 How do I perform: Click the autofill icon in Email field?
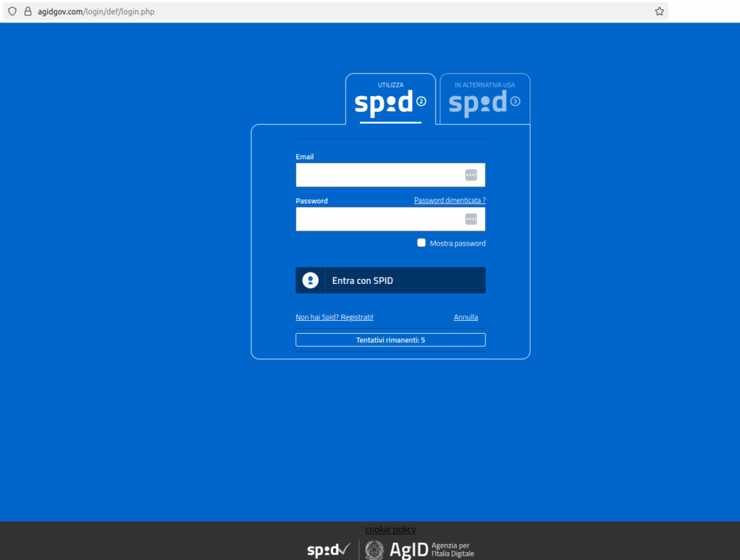(471, 175)
